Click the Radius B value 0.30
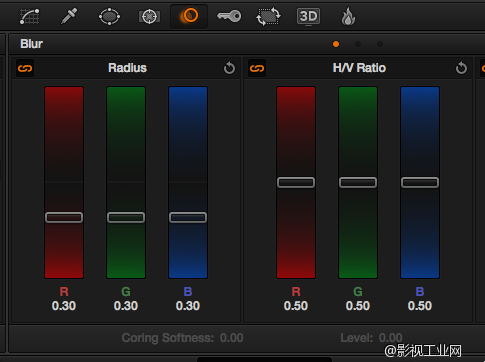Viewport: 485px width, 362px height. (x=188, y=306)
